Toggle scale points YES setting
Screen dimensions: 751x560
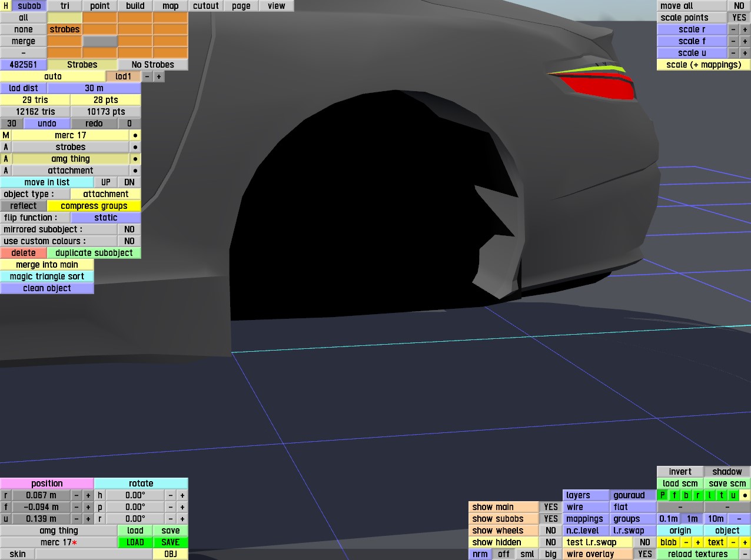[739, 18]
